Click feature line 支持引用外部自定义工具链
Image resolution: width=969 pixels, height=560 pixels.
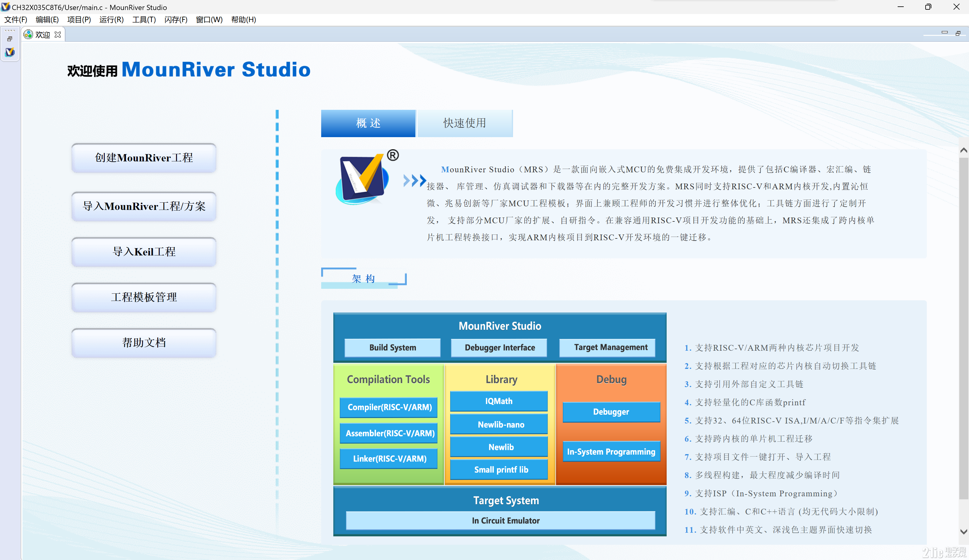tap(744, 384)
